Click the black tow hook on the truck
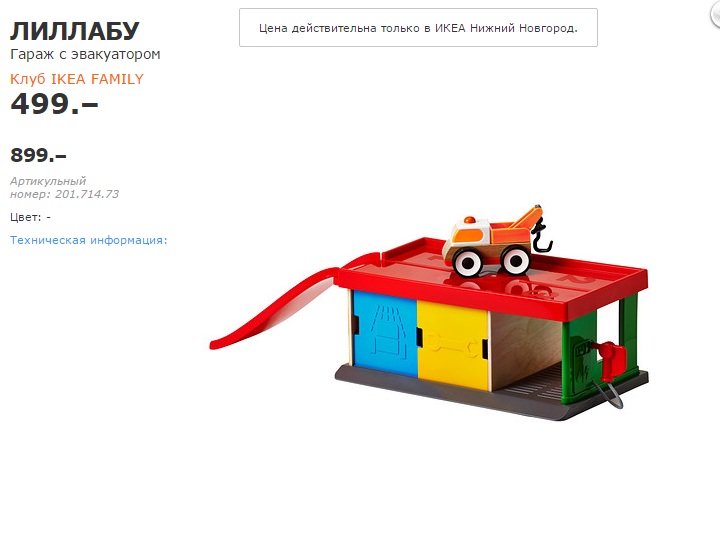 [x=542, y=236]
